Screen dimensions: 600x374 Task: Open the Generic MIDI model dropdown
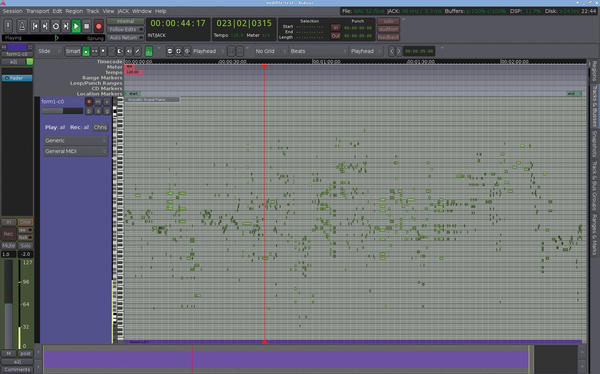(x=75, y=140)
